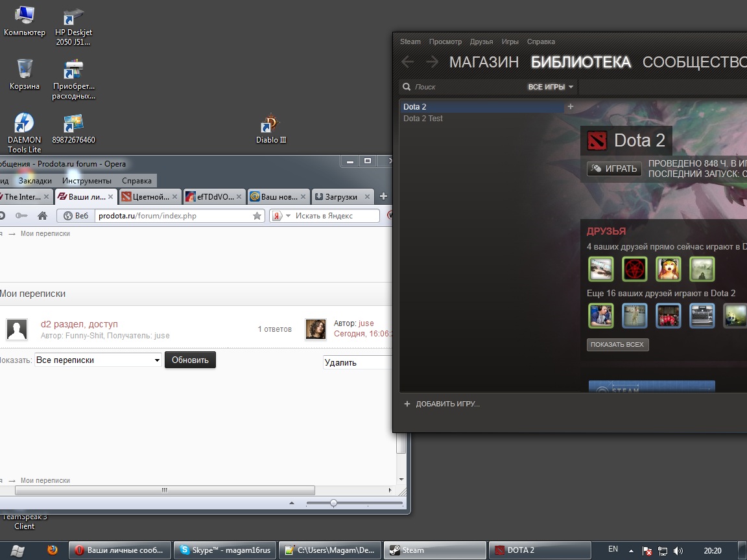The image size is (747, 560).
Task: Switch to Skype window in taskbar
Action: coord(224,550)
